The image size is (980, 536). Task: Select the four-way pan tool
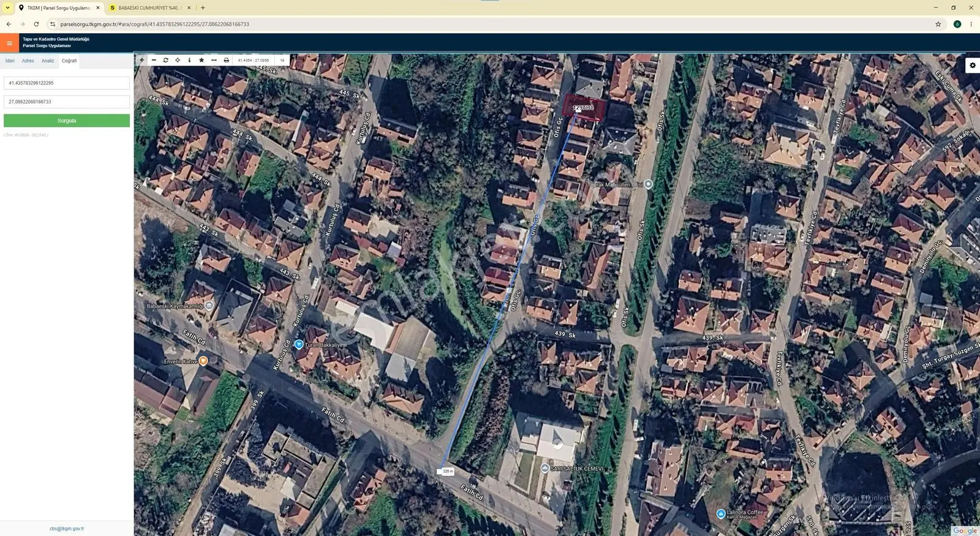point(178,60)
